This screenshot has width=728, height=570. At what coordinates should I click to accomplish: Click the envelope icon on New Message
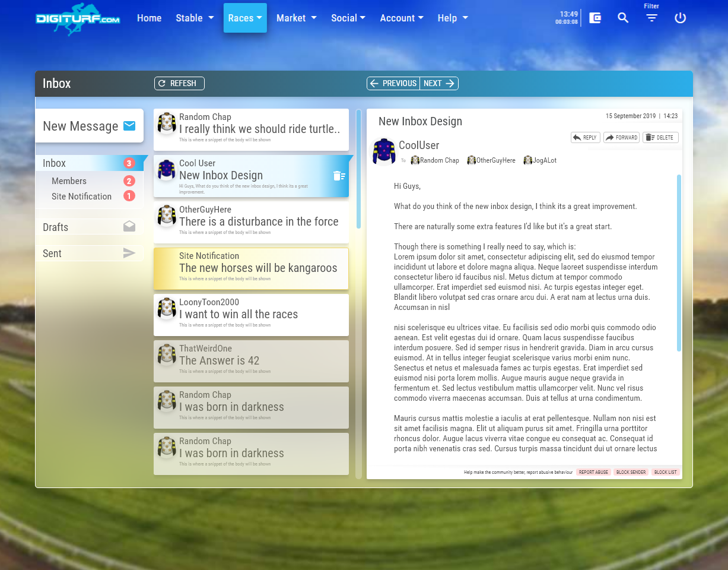[129, 126]
